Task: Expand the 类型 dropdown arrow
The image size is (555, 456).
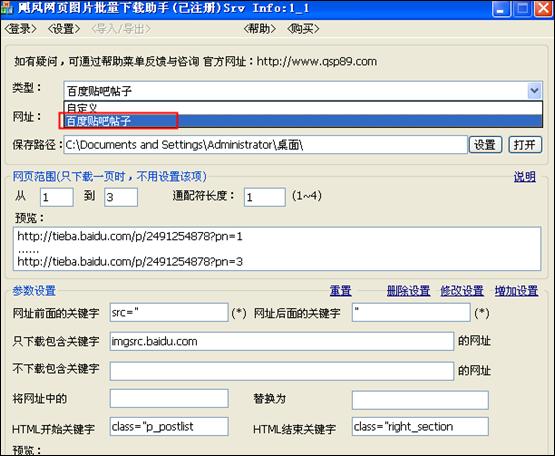Action: tap(534, 91)
